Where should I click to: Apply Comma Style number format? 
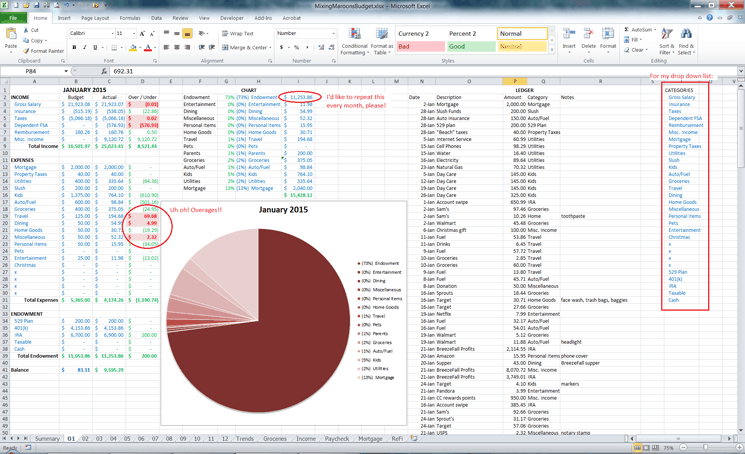point(307,47)
